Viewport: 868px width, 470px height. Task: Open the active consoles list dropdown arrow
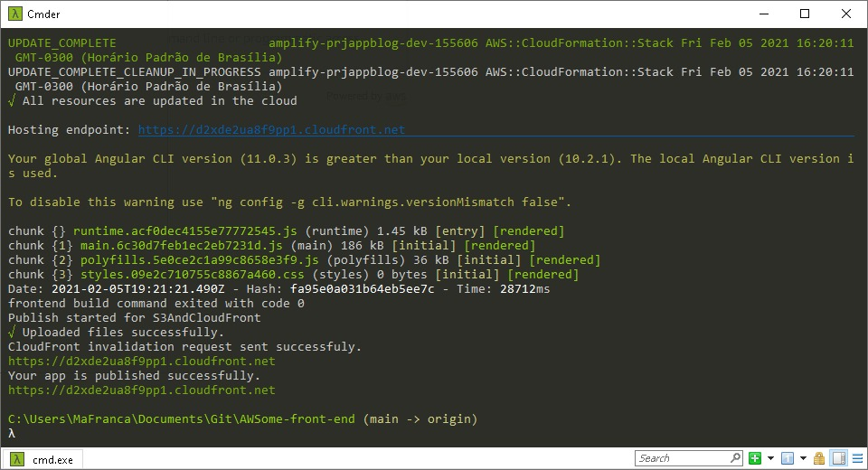pos(803,458)
